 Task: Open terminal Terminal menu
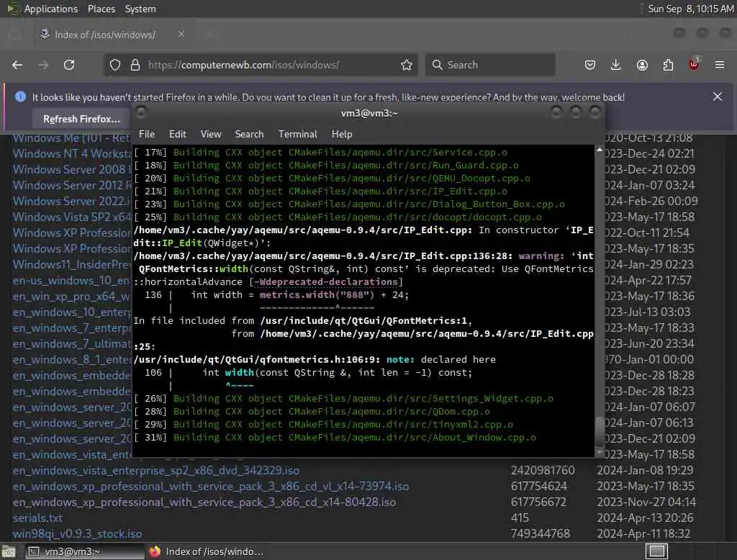click(297, 134)
